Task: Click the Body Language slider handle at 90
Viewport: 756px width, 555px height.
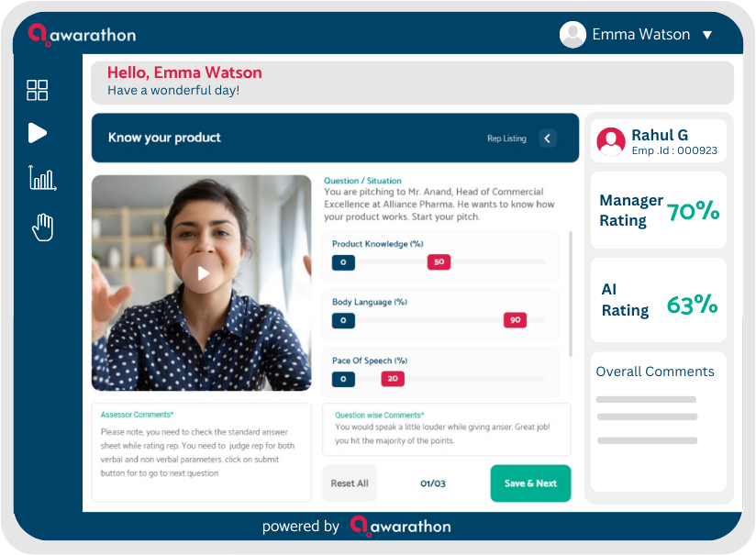Action: (x=515, y=319)
